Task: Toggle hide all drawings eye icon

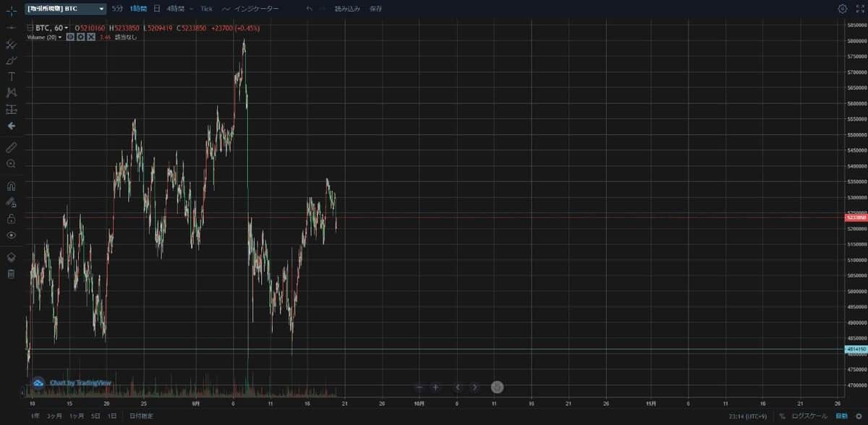Action: [11, 236]
